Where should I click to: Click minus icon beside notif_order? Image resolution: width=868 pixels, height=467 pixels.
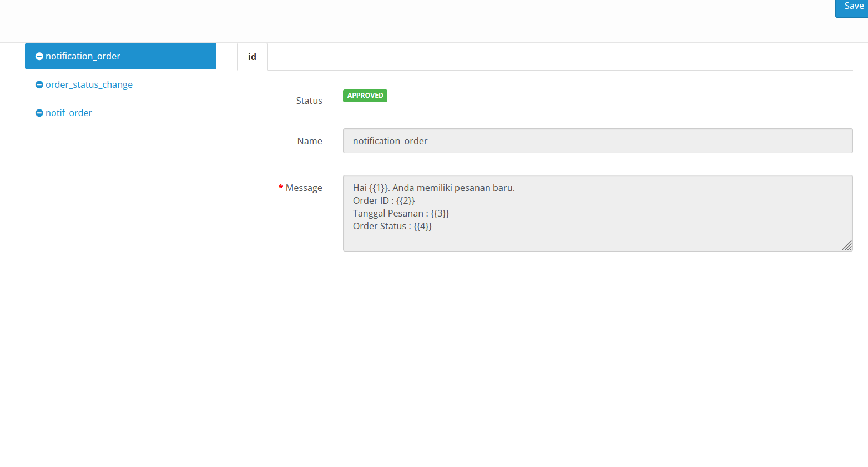pos(39,113)
